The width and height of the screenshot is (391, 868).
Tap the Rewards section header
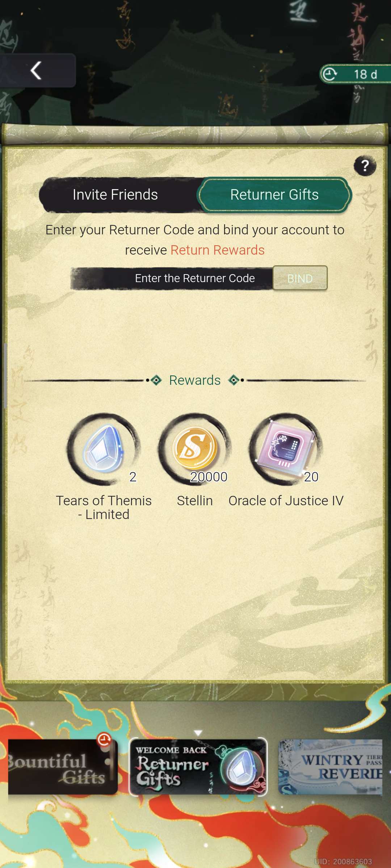pos(195,380)
